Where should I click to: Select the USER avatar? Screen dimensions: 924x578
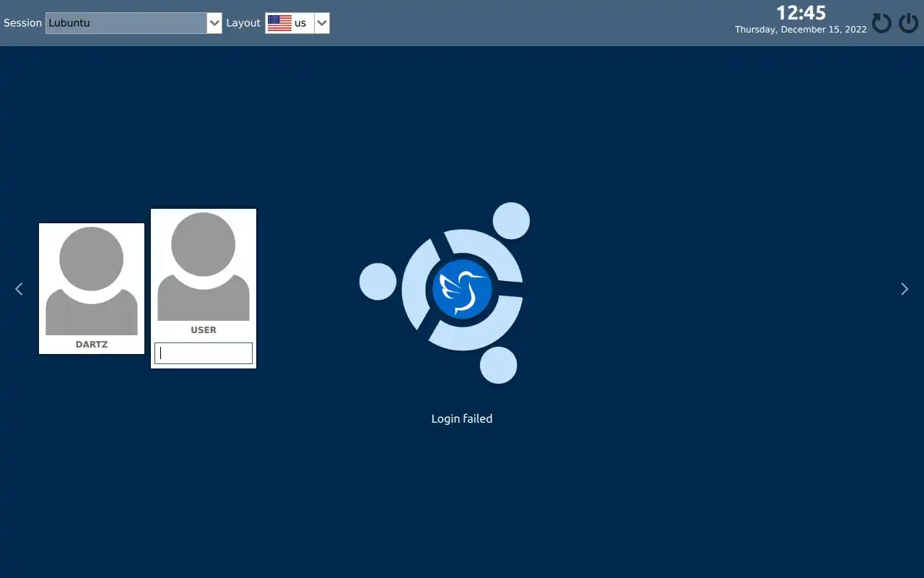coord(204,267)
